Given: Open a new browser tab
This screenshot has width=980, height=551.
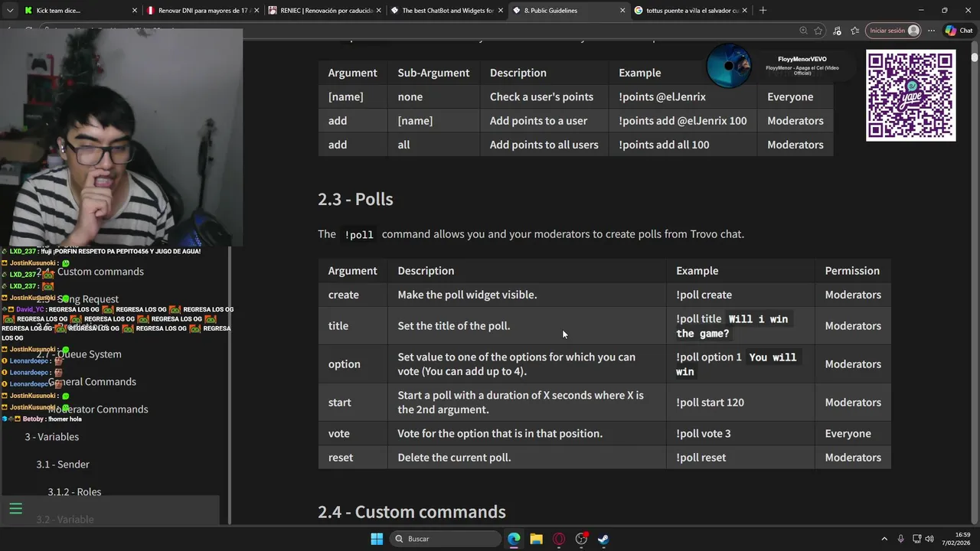Looking at the screenshot, I should pos(763,11).
